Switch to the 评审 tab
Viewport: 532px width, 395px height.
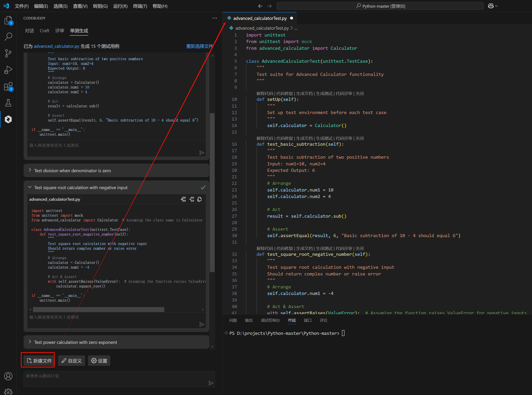[60, 31]
